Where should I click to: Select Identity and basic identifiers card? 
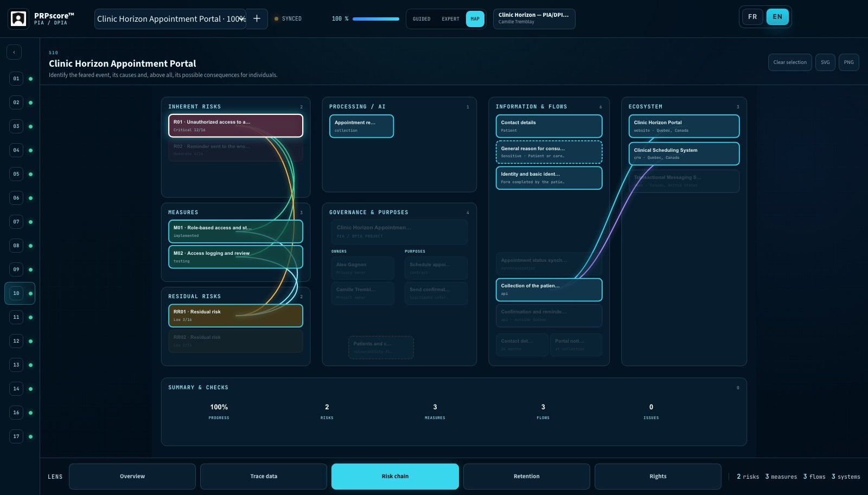549,178
